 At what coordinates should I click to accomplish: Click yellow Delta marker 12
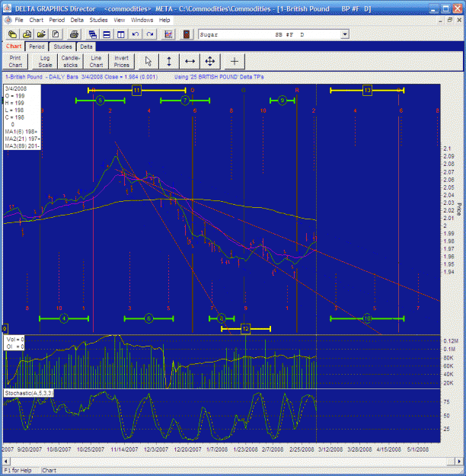pos(246,329)
